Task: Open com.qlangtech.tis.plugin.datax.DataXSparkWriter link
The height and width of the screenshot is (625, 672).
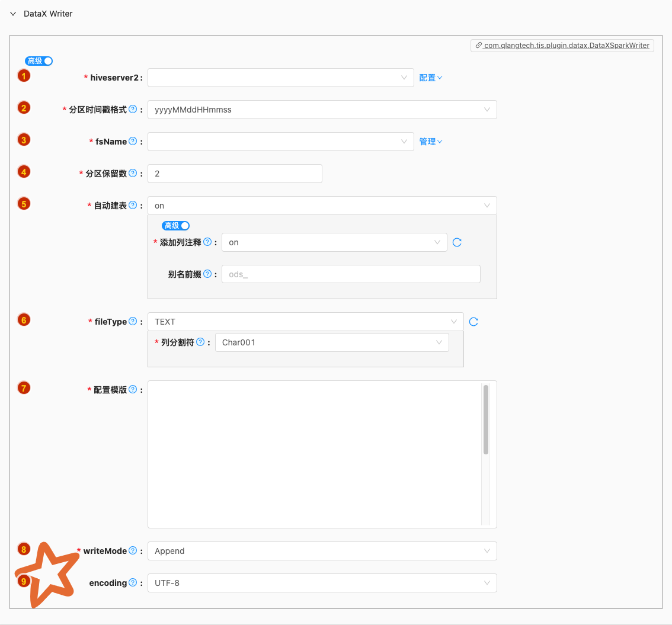Action: tap(567, 46)
